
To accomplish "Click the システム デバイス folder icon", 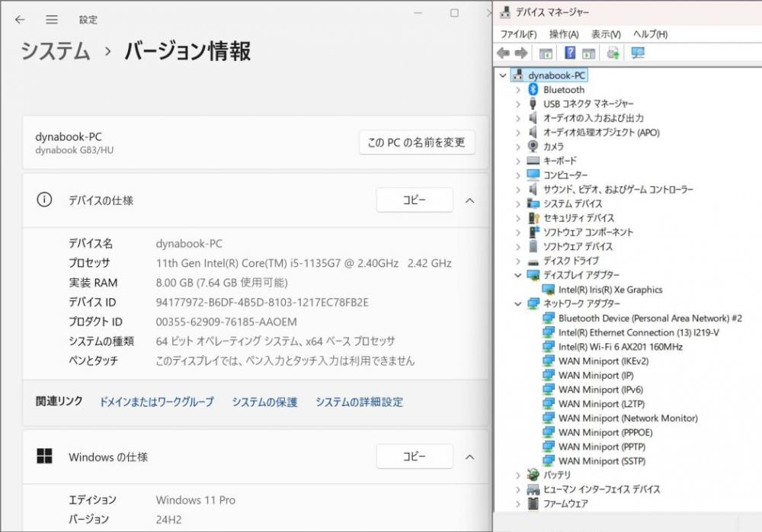I will pos(533,204).
